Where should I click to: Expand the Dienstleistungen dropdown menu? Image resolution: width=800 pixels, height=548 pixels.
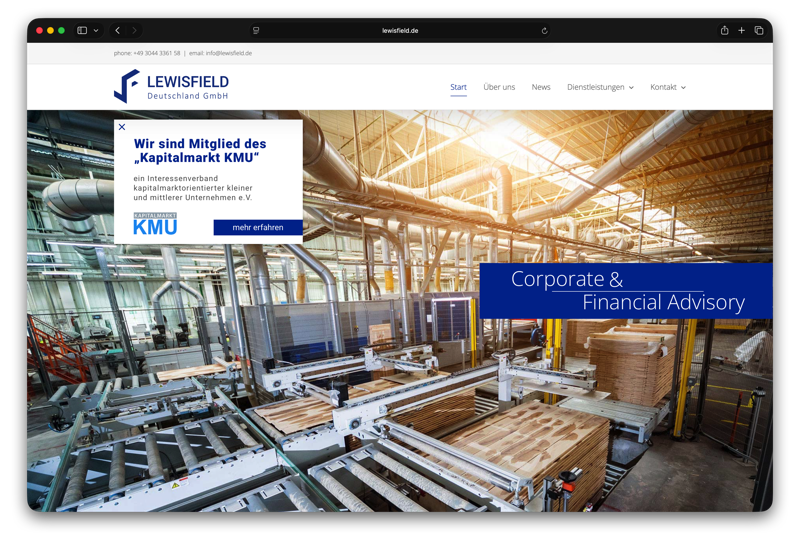[600, 87]
